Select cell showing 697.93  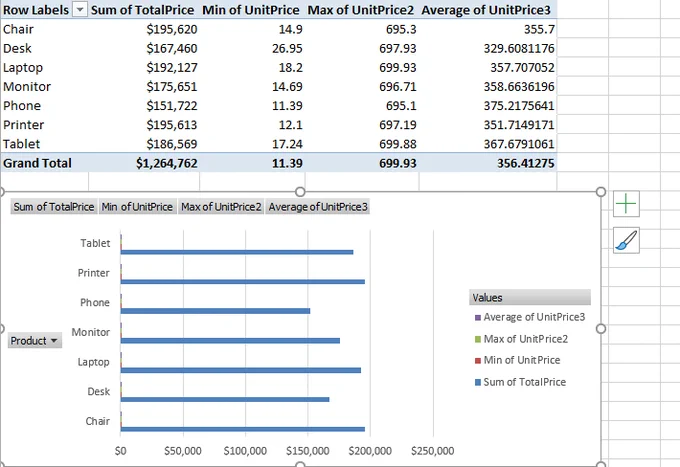point(362,48)
